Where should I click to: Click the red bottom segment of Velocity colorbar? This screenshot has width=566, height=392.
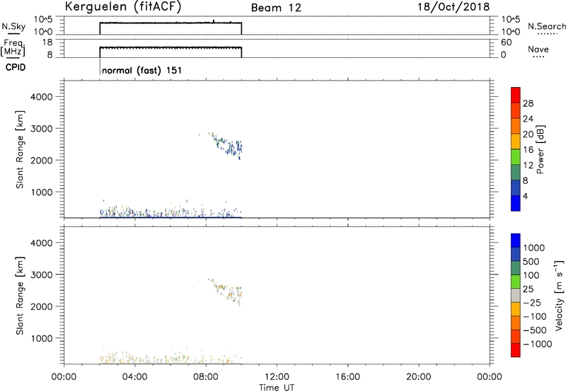point(516,350)
